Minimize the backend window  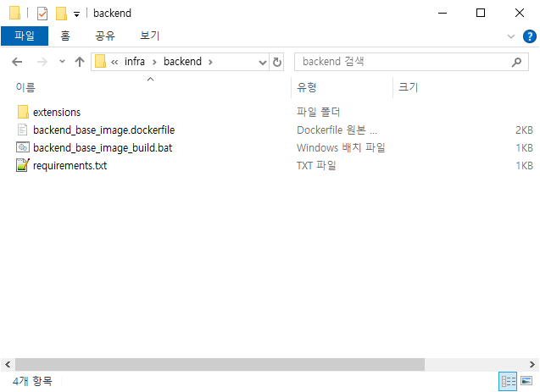[x=443, y=14]
